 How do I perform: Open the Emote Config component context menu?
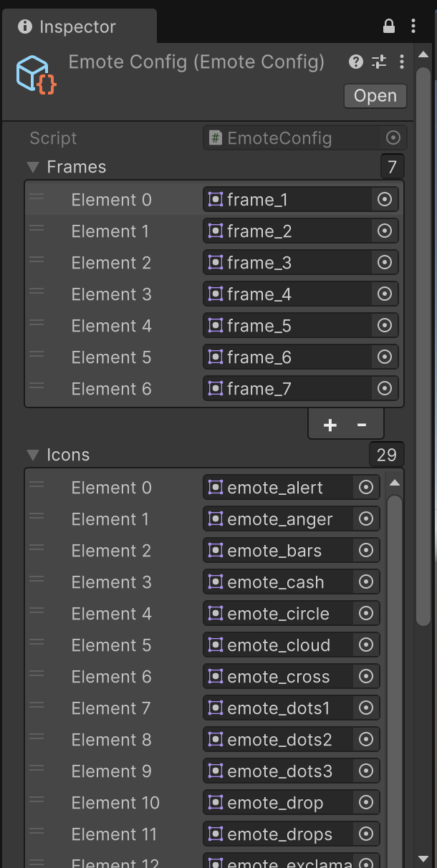point(402,62)
